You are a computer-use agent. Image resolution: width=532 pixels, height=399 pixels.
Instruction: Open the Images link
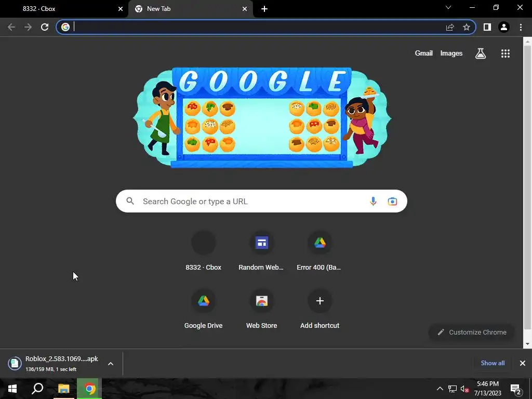tap(451, 54)
